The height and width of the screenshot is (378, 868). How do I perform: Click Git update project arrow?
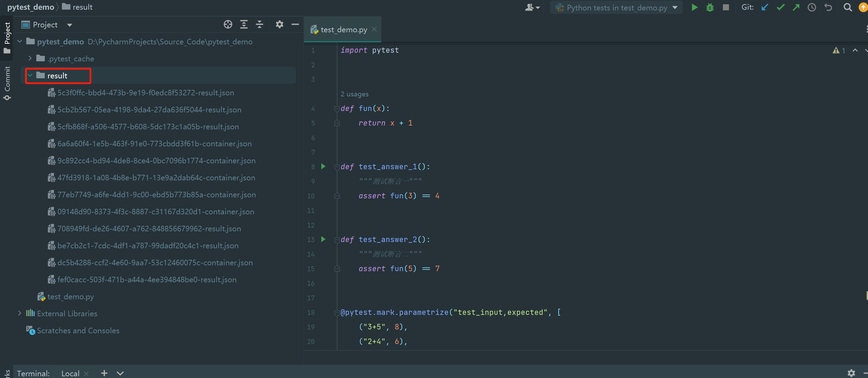pos(764,7)
